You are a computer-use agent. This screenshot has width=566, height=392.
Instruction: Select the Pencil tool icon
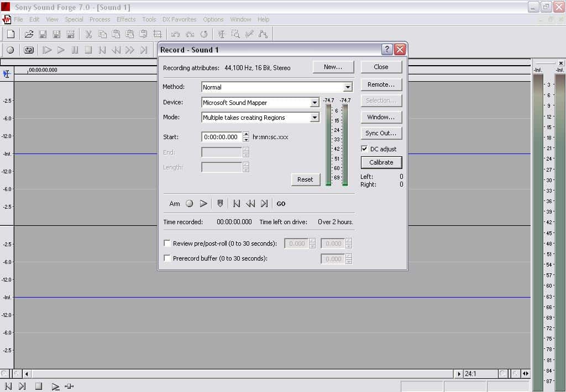[249, 34]
